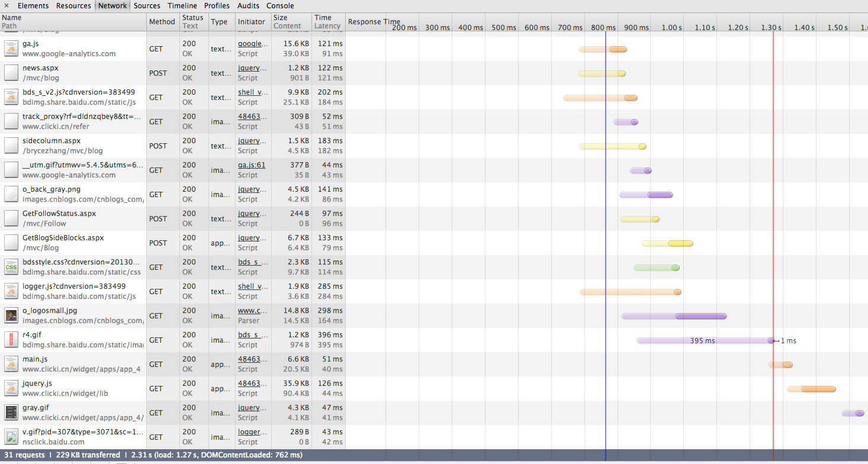Click the r4.gif 395 ms waterfall bar
Viewport: 868px width, 464px height.
pos(703,340)
